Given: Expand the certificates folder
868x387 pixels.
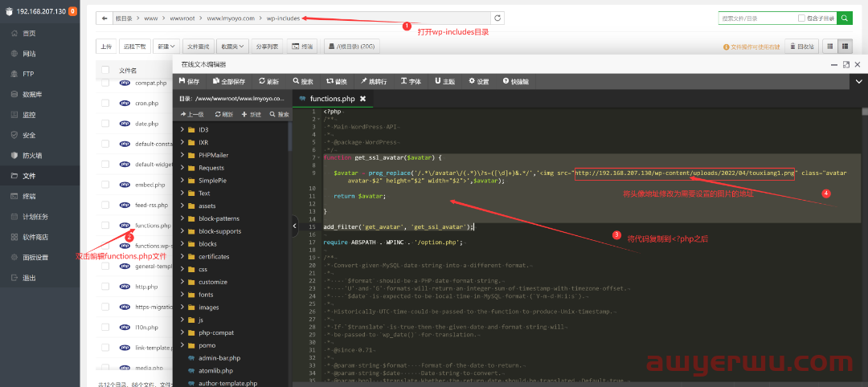Looking at the screenshot, I should [x=182, y=256].
